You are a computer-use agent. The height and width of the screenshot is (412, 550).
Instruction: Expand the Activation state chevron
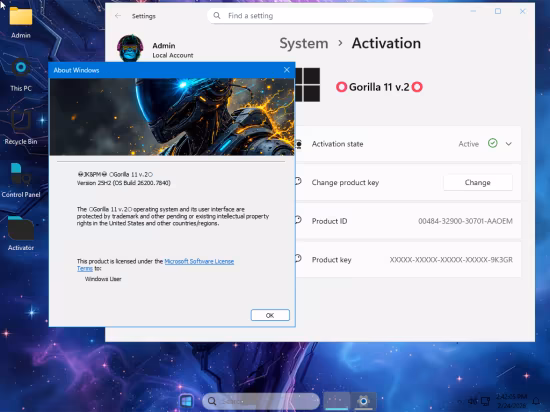509,144
